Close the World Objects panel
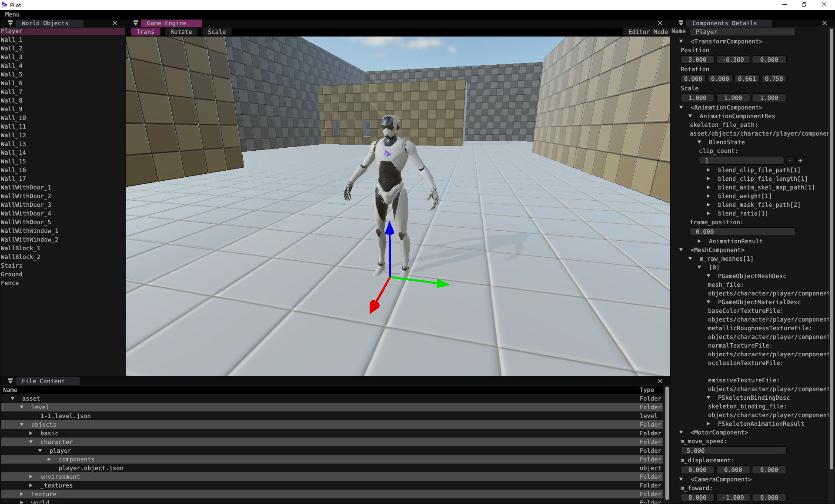This screenshot has height=504, width=835. click(x=115, y=23)
